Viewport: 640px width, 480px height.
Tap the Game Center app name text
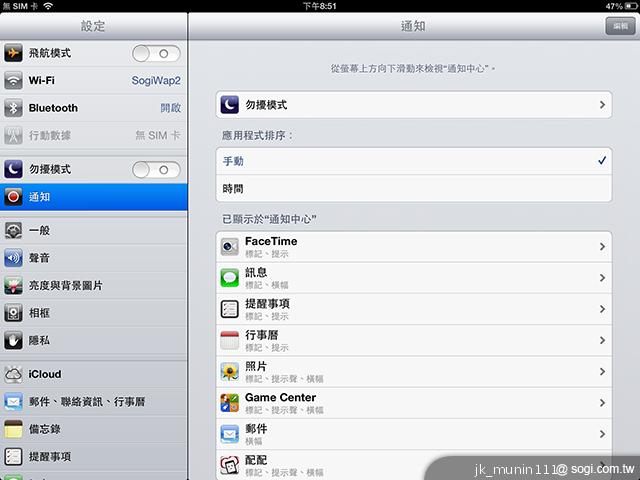point(280,398)
